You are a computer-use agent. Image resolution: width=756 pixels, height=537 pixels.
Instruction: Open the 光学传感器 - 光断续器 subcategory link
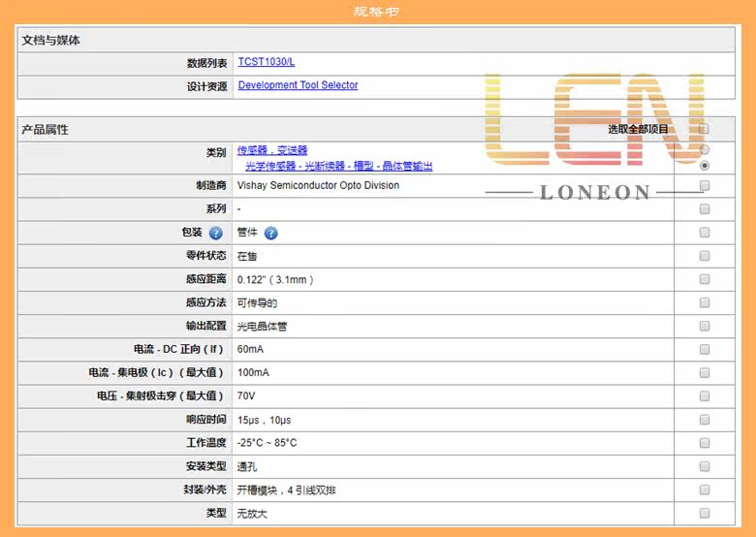[x=339, y=167]
